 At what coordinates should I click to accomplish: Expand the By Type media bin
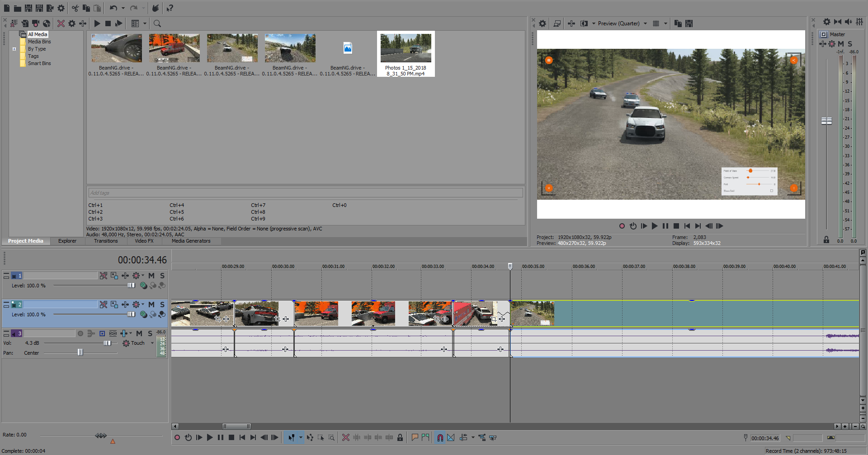coord(14,49)
